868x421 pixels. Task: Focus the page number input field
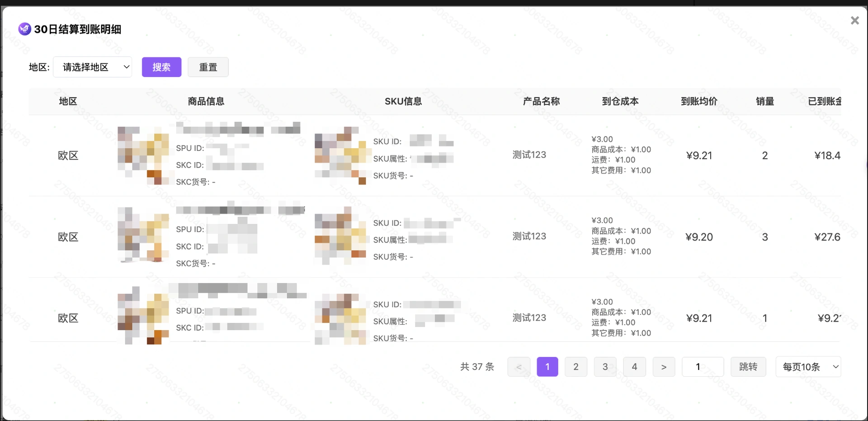click(x=703, y=367)
